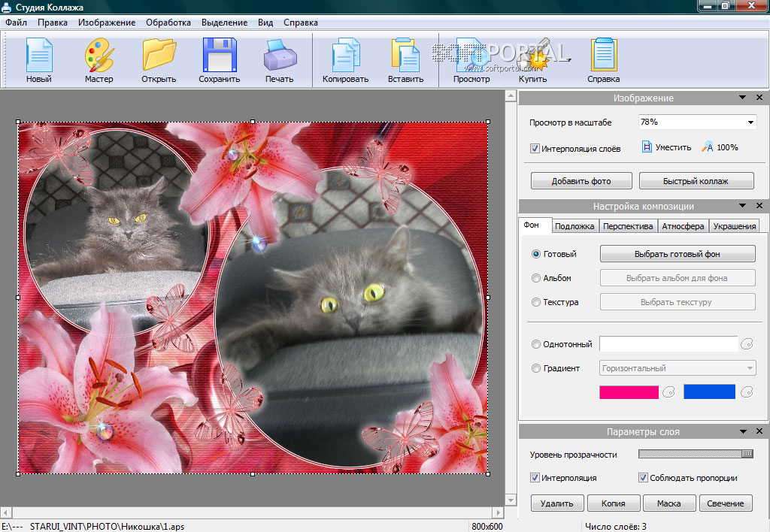Switch to the Украшения tab
Screen dimensions: 770x532
[x=734, y=226]
